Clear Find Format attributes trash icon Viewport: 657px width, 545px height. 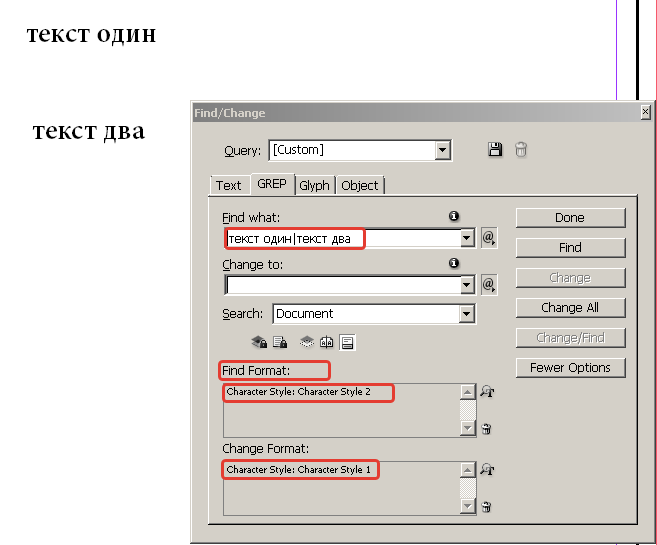pyautogui.click(x=486, y=429)
